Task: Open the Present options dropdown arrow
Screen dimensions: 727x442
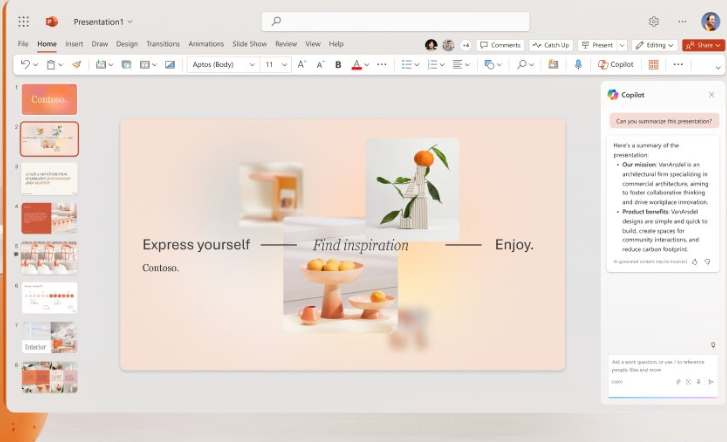Action: pyautogui.click(x=622, y=45)
